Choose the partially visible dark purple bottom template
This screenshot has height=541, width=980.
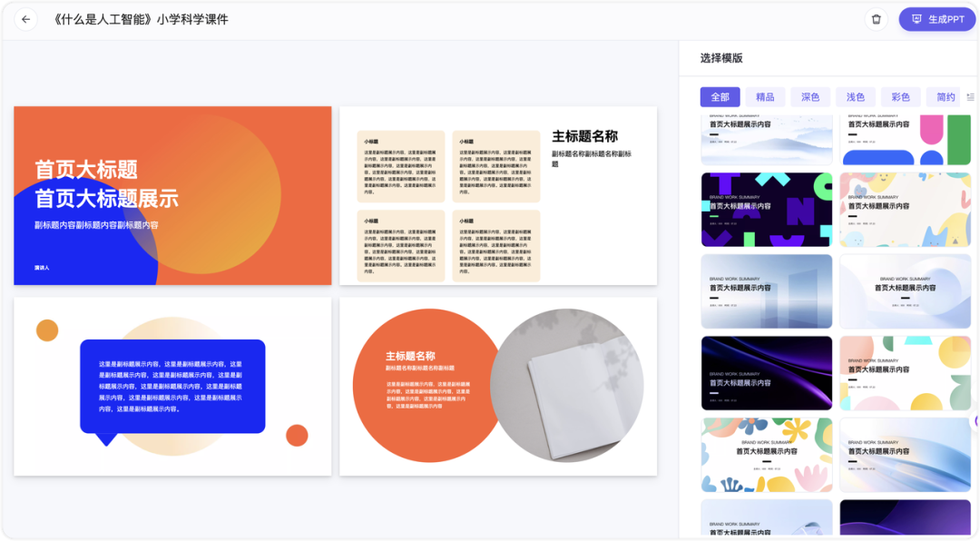pos(905,518)
